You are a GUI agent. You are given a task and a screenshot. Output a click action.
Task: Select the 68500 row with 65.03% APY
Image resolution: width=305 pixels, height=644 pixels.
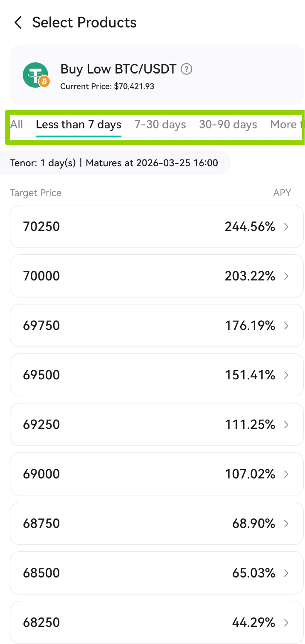[157, 573]
